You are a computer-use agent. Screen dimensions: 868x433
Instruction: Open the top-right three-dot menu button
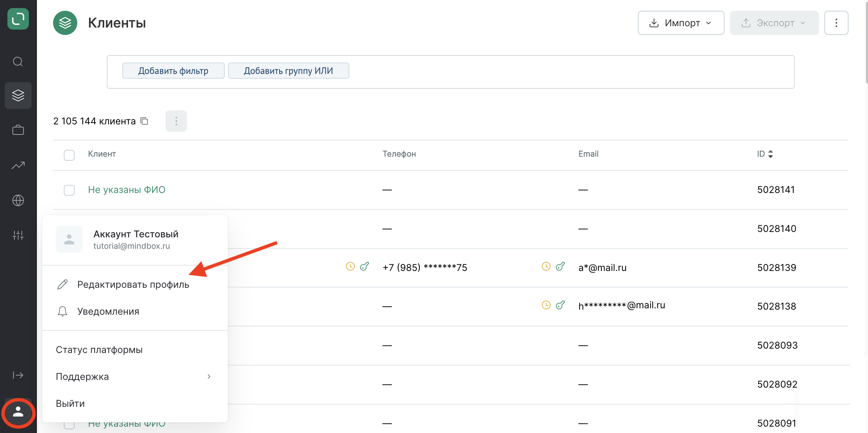pos(836,23)
